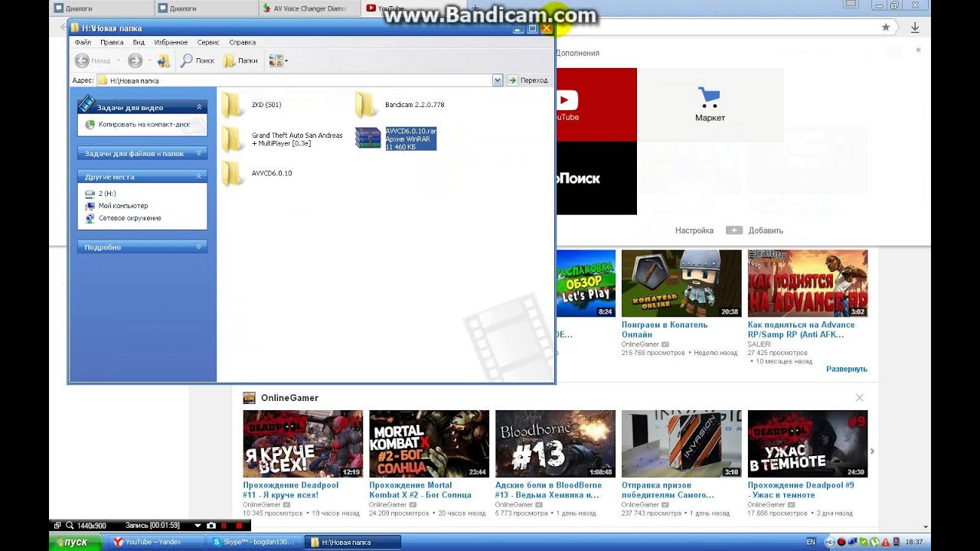Open Mortal Kombat X #2 video thumbnail
This screenshot has width=980, height=551.
(x=430, y=444)
